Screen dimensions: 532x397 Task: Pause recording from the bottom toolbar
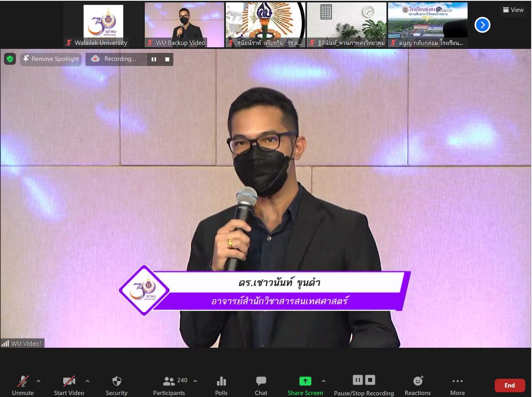(357, 380)
